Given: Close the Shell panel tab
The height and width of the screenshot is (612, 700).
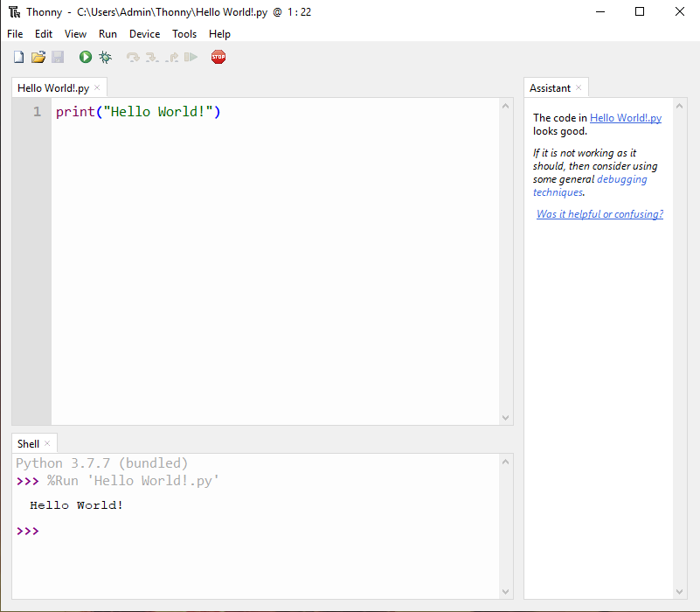Looking at the screenshot, I should pos(47,443).
